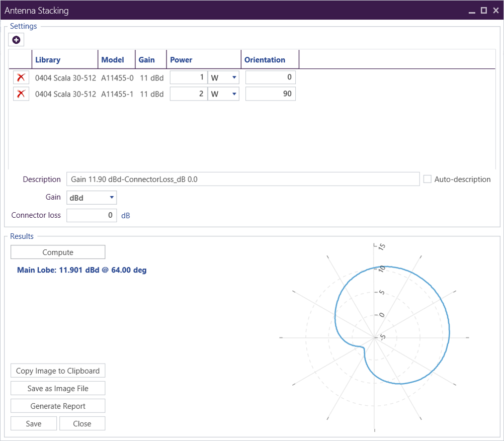The height and width of the screenshot is (441, 504).
Task: Delete the A11455-0 antenna row
Action: [x=21, y=78]
